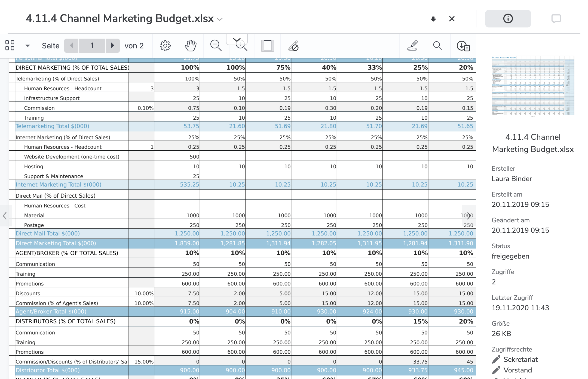Viewport: 588px width, 379px height.
Task: Toggle the page layout view icon
Action: [x=267, y=46]
